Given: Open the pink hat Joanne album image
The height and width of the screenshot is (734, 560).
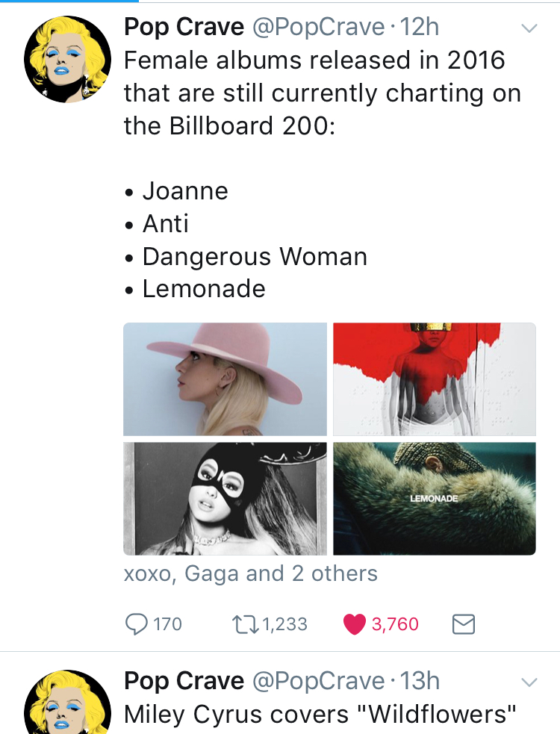Looking at the screenshot, I should pos(225,379).
